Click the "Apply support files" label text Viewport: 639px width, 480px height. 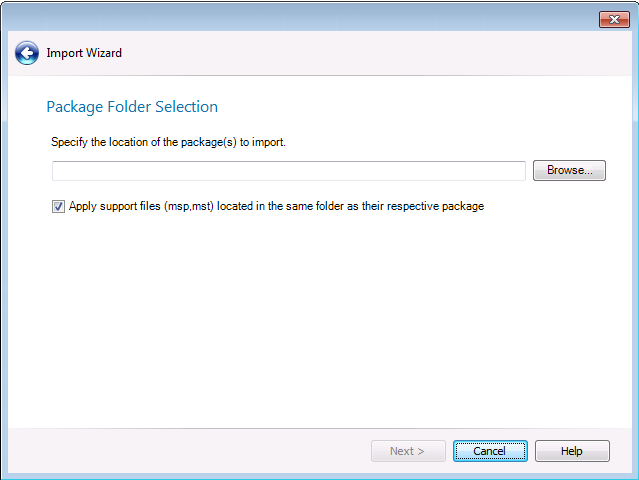pyautogui.click(x=276, y=207)
